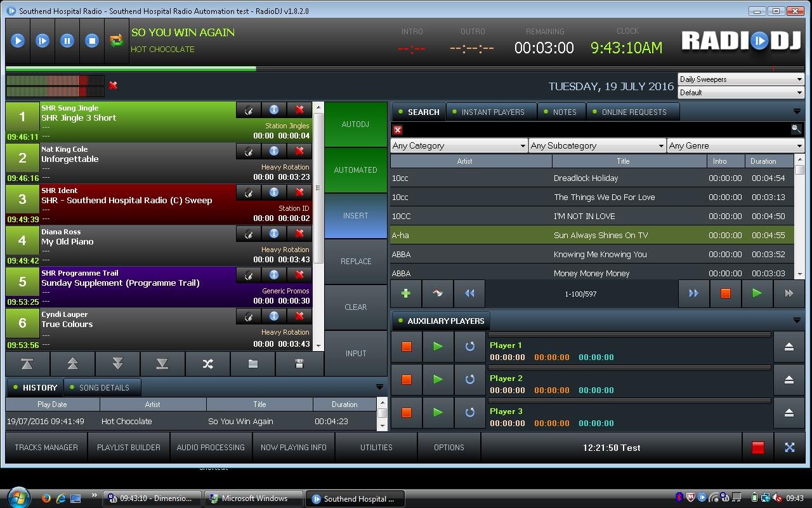812x508 pixels.
Task: Open the NOTES tab
Action: pos(561,112)
